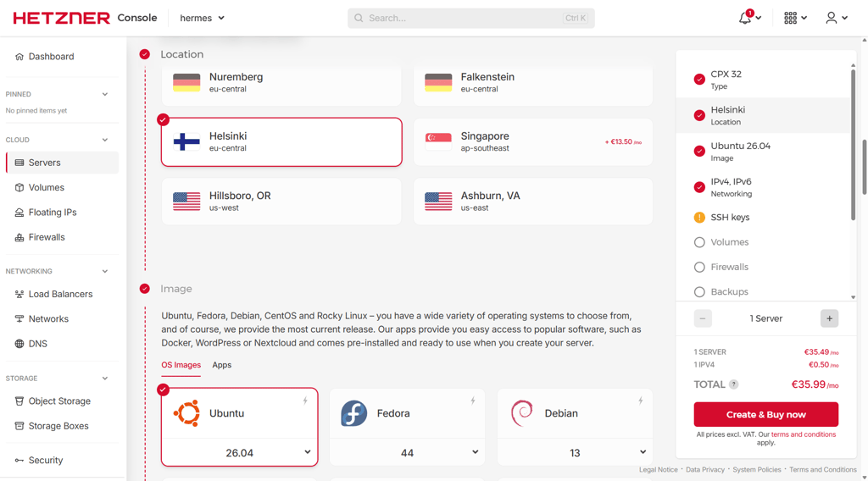
Task: Decrease server count with minus
Action: [x=703, y=318]
